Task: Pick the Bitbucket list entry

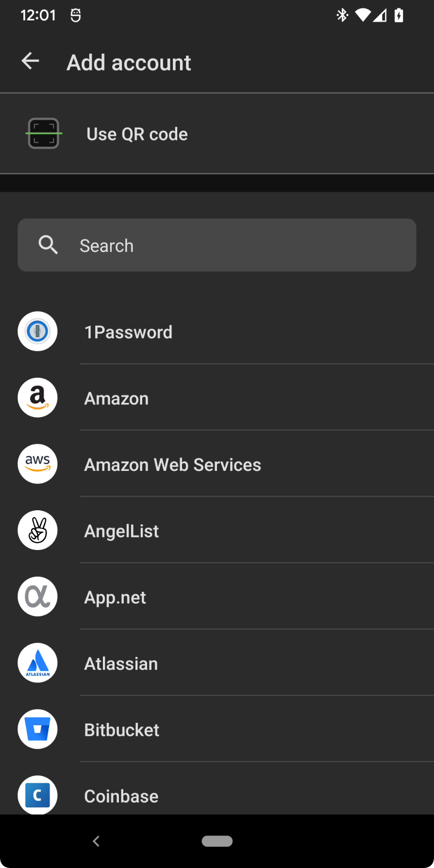Action: pyautogui.click(x=122, y=730)
